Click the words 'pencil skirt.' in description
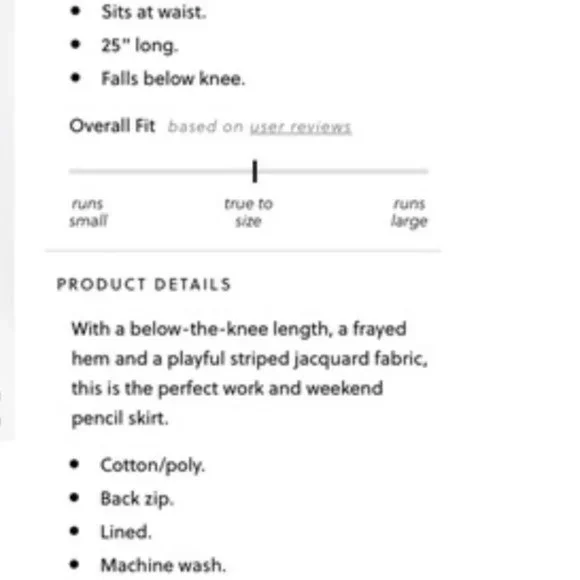Screen dimensions: 580x580 pos(120,419)
